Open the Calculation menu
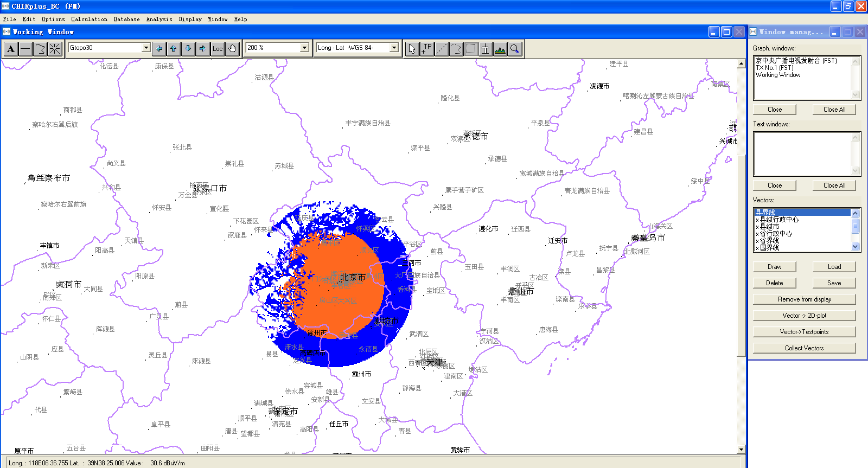This screenshot has width=868, height=468. pyautogui.click(x=89, y=19)
